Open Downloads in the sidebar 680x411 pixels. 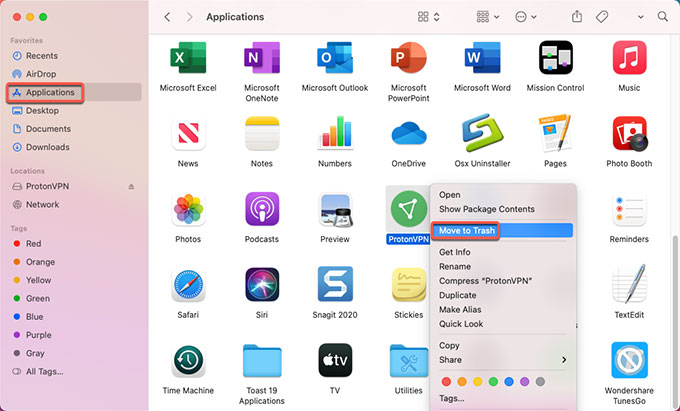pos(47,147)
